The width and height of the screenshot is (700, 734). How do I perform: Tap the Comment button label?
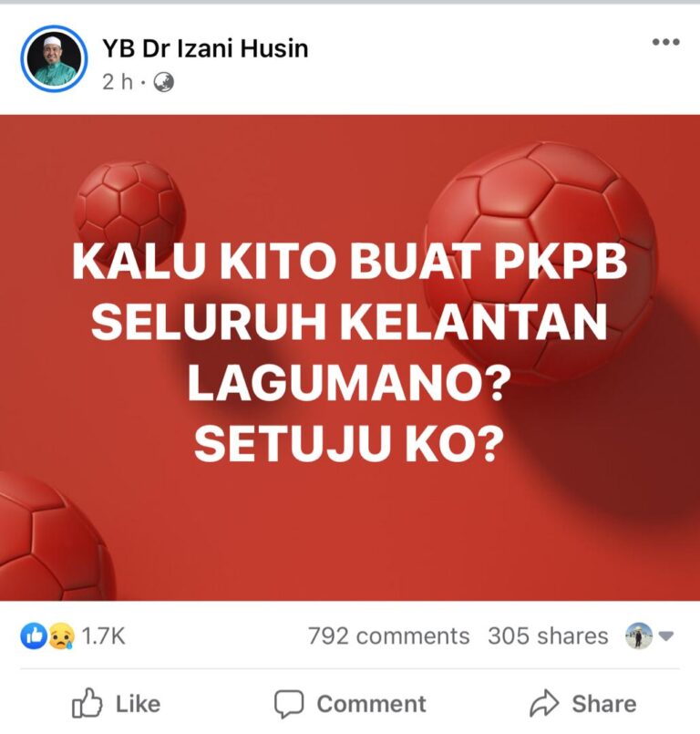(372, 704)
